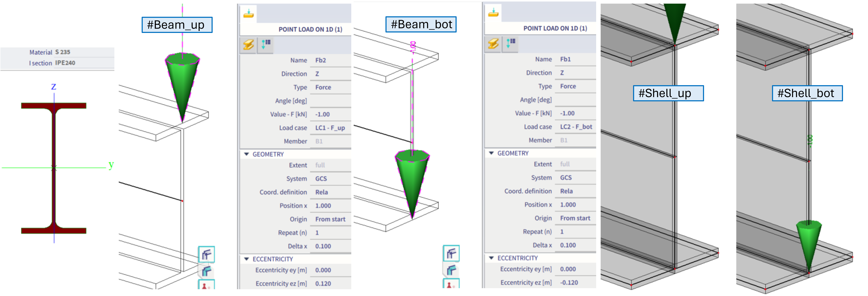868x296 pixels.
Task: Click the load list icon in Fb2 panel
Action: click(x=266, y=44)
